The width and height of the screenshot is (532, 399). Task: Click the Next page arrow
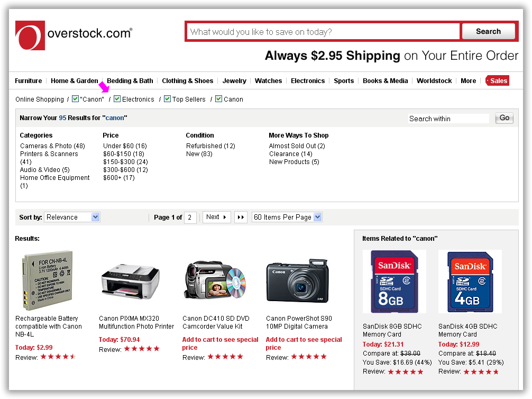pyautogui.click(x=216, y=217)
